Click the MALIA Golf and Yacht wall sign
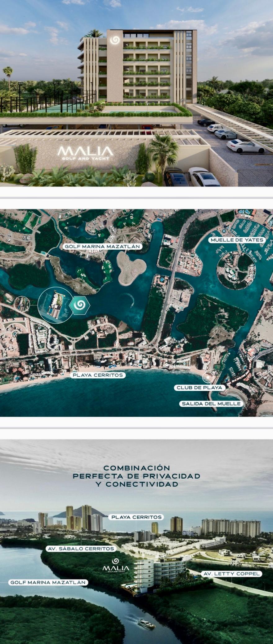The height and width of the screenshot is (644, 273). pos(85,153)
